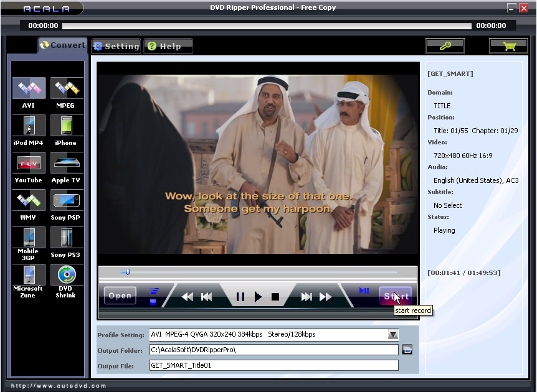
Task: Select the AVI output format icon
Action: point(29,89)
